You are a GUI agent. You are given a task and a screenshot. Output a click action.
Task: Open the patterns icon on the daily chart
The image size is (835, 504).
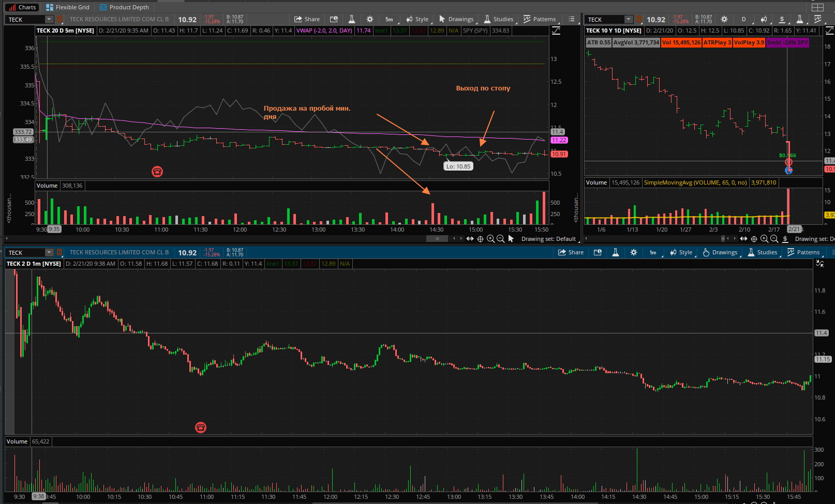[x=818, y=19]
